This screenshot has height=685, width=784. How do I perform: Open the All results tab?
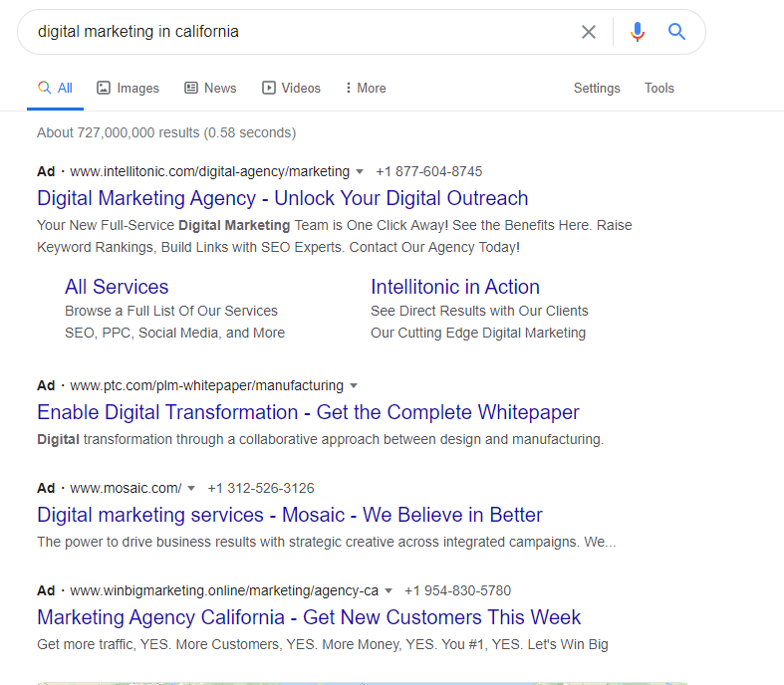55,88
